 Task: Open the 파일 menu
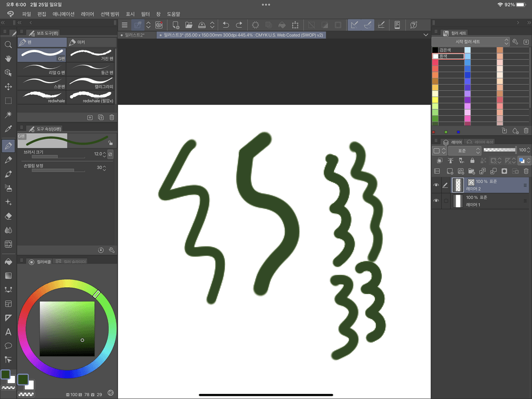(x=27, y=14)
